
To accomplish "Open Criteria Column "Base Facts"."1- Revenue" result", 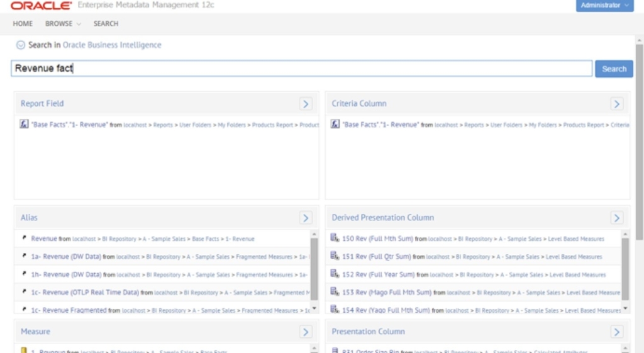I will [380, 125].
